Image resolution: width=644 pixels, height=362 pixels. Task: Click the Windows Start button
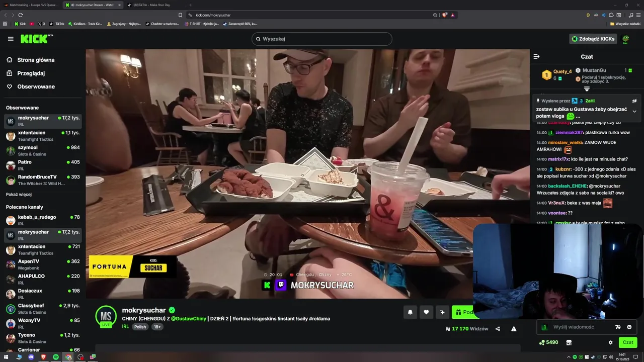[x=7, y=357]
